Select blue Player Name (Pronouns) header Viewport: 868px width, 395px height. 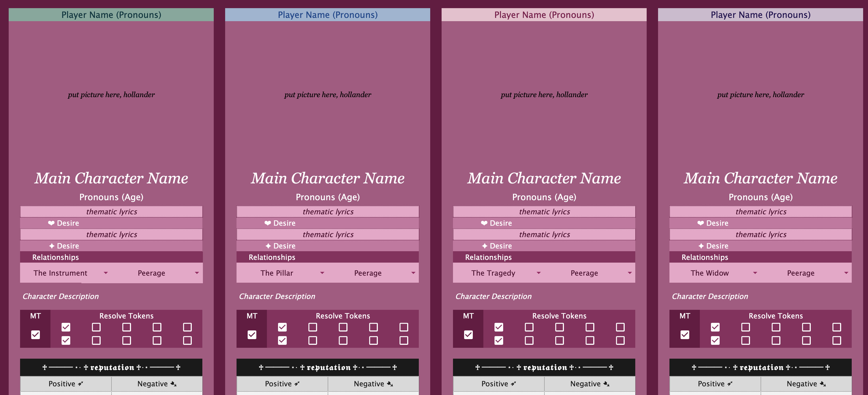coord(327,15)
